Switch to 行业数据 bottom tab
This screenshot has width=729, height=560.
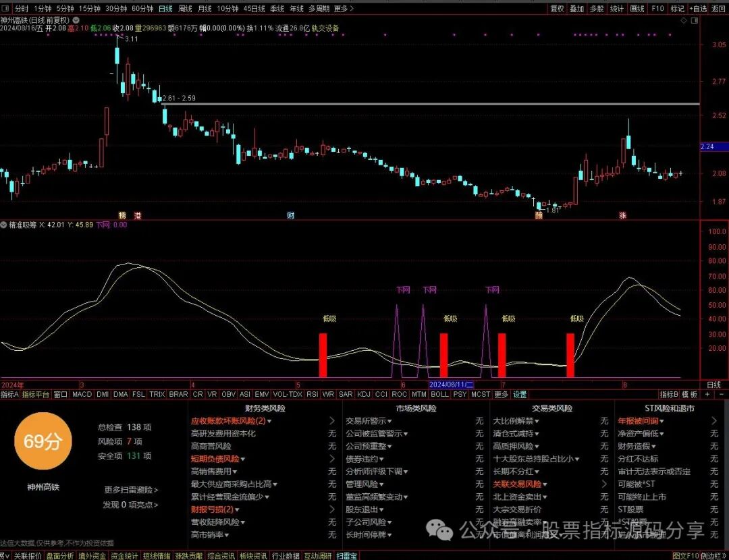point(286,556)
